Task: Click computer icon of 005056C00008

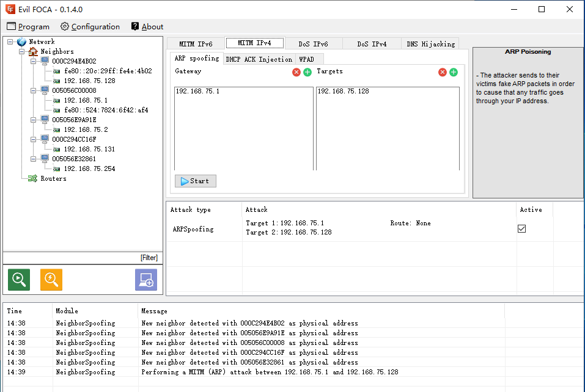Action: pos(45,90)
